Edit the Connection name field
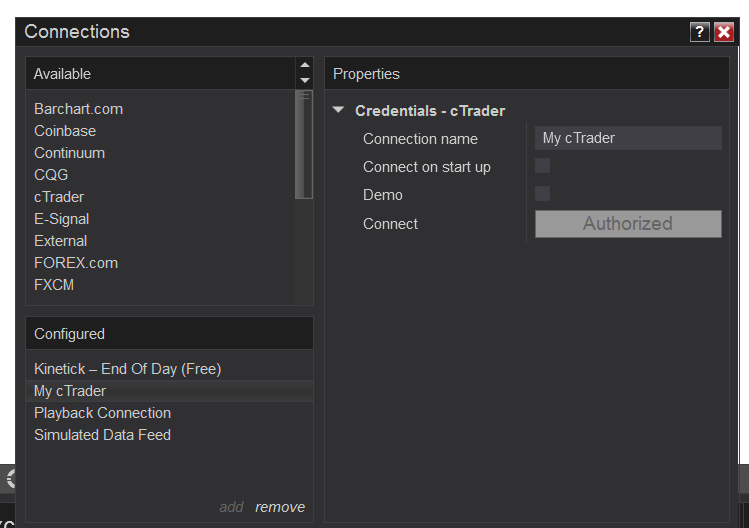Viewport: 749px width, 528px height. pos(628,138)
